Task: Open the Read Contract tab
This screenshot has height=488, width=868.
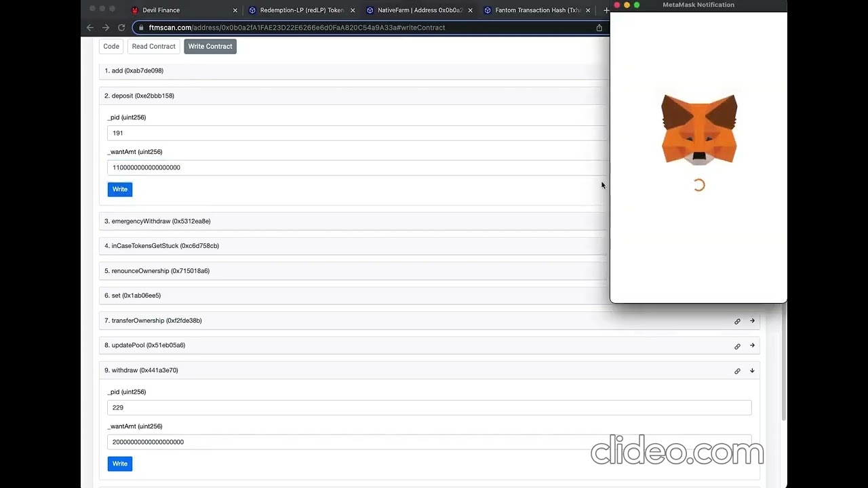Action: [x=154, y=46]
